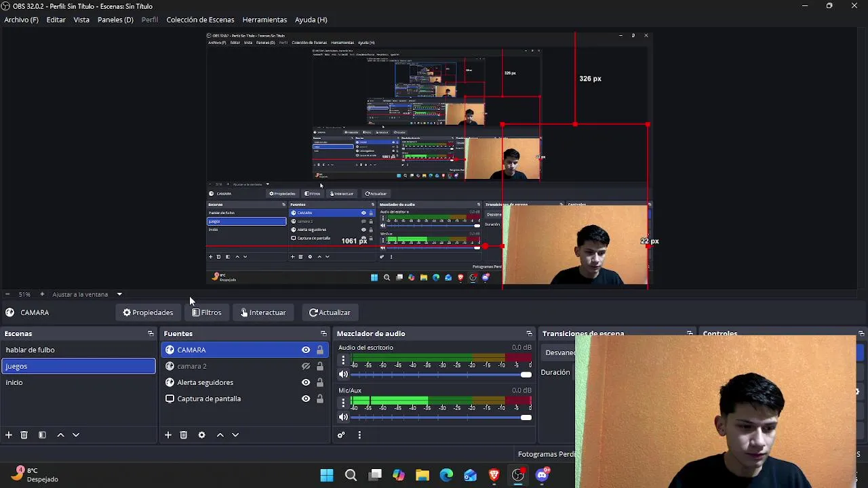Open Filtros for the selected source
Viewport: 868px width, 488px height.
click(206, 312)
